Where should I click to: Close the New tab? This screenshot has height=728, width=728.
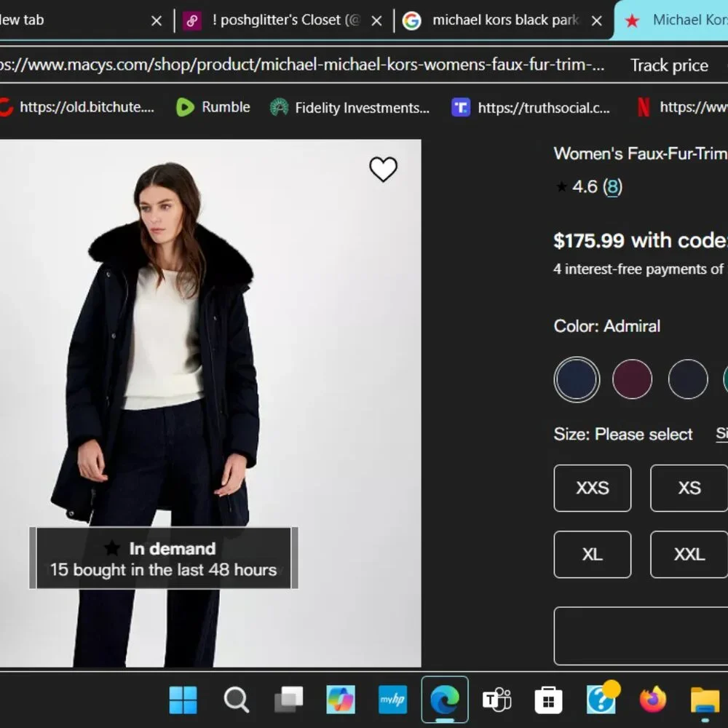pos(157,21)
